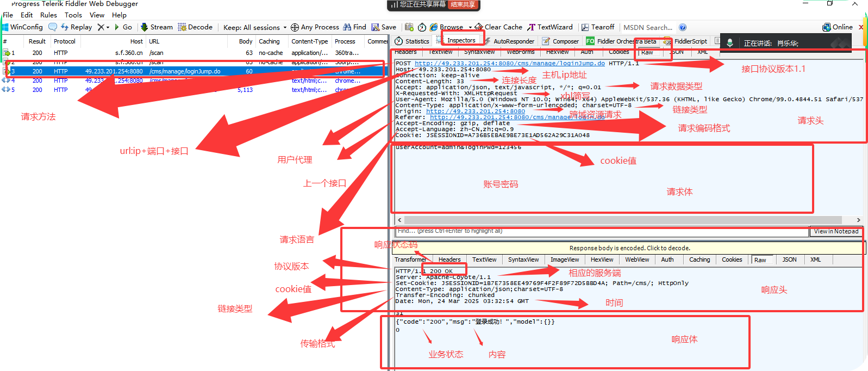
Task: Click the Go resume button
Action: [x=123, y=27]
